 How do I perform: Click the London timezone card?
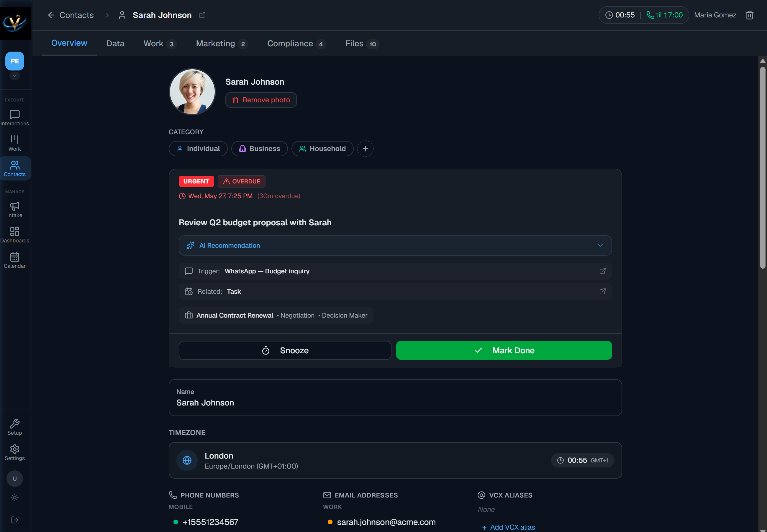395,460
